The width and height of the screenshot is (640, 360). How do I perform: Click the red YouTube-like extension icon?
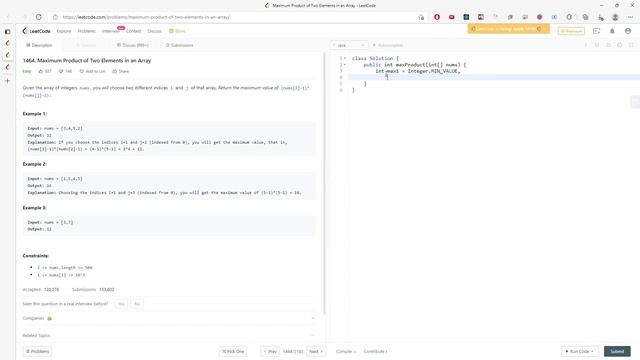coord(451,17)
